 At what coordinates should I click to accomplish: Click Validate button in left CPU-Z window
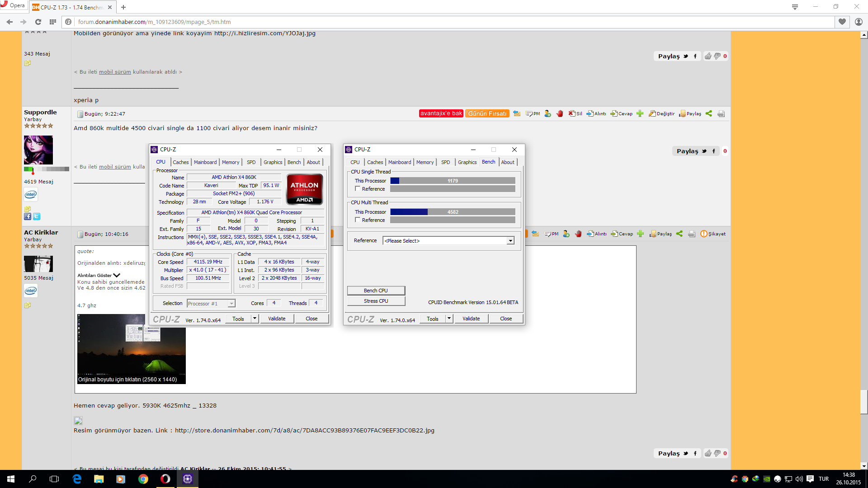coord(277,319)
